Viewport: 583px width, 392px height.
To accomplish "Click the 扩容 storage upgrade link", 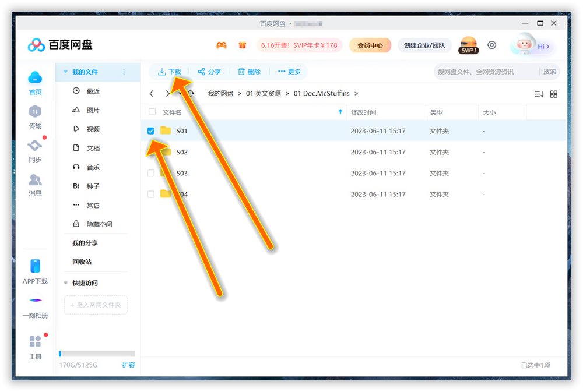I will (128, 365).
